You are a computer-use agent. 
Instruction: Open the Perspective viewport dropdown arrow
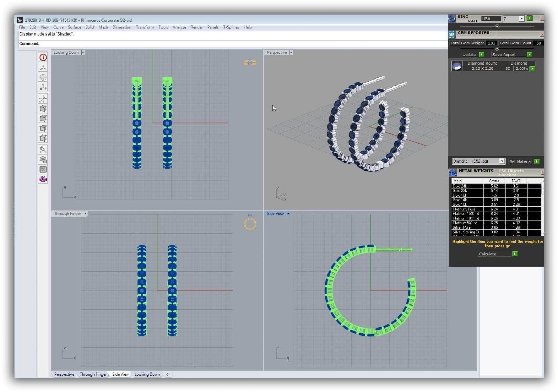[291, 53]
